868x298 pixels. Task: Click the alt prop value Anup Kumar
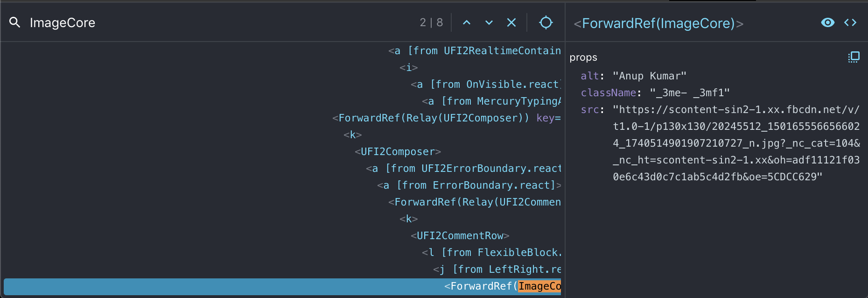(650, 76)
